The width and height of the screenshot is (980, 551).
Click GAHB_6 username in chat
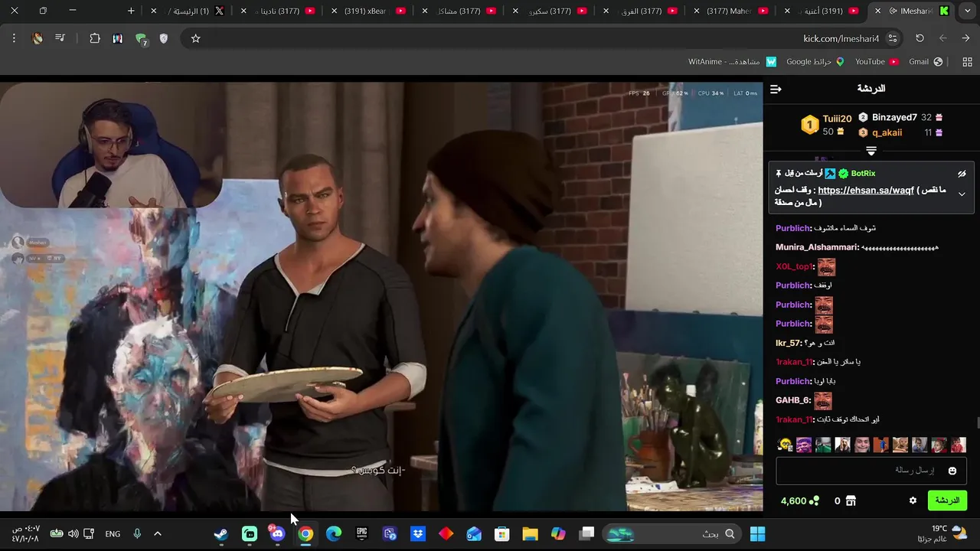coord(793,400)
